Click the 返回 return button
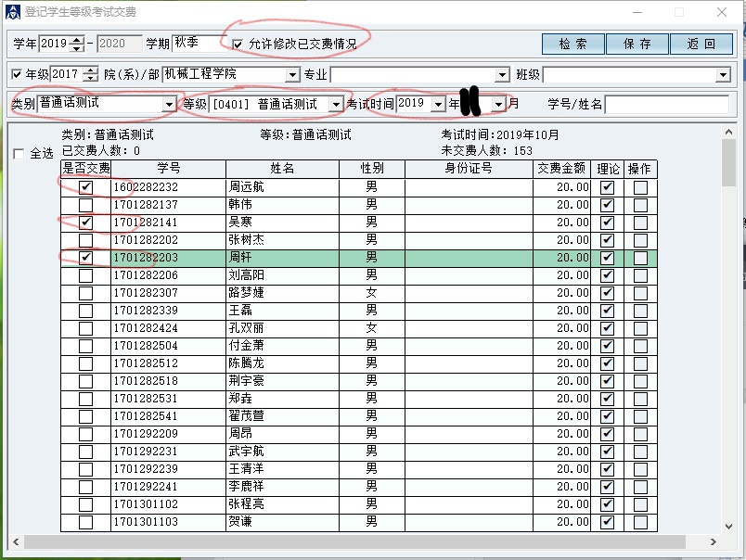 701,44
